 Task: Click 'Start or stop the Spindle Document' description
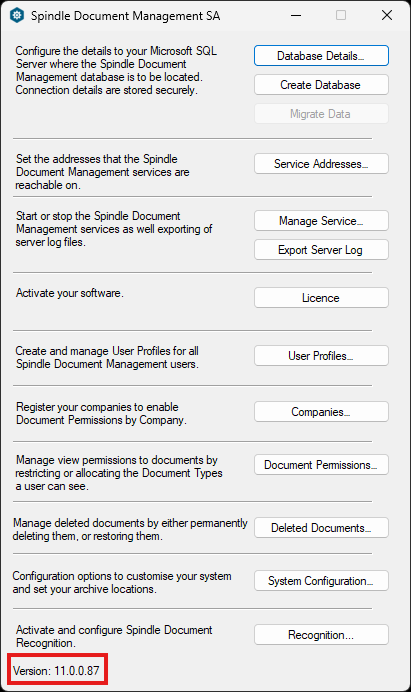coord(114,229)
